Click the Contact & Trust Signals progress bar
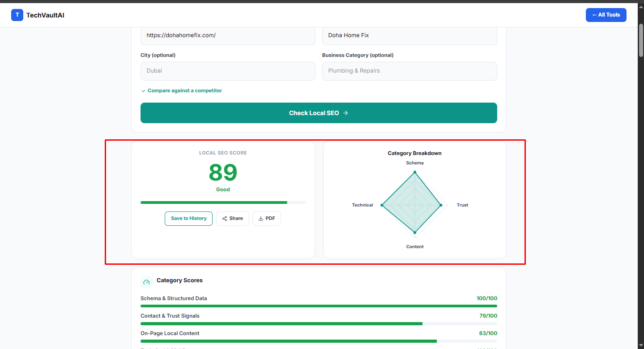The width and height of the screenshot is (644, 349). click(319, 323)
